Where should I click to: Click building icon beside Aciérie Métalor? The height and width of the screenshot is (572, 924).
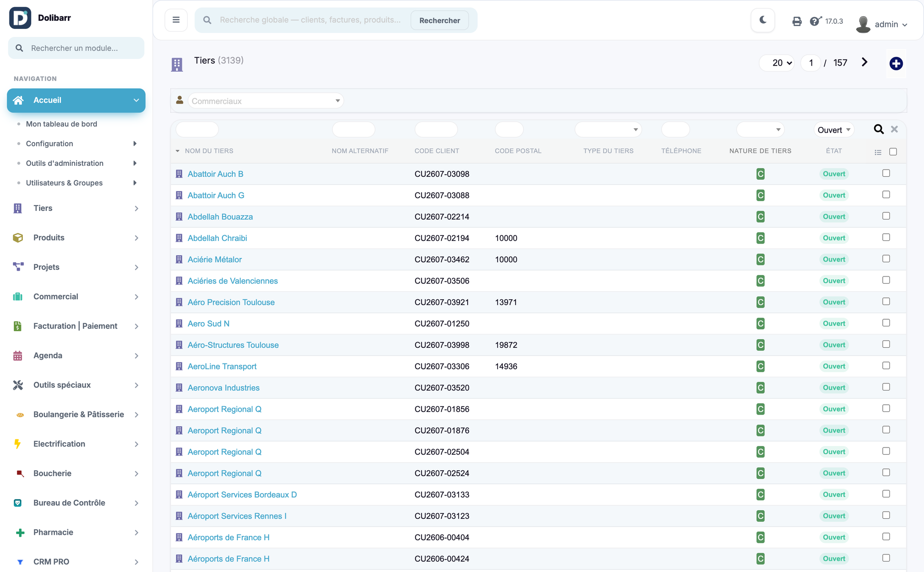point(179,259)
